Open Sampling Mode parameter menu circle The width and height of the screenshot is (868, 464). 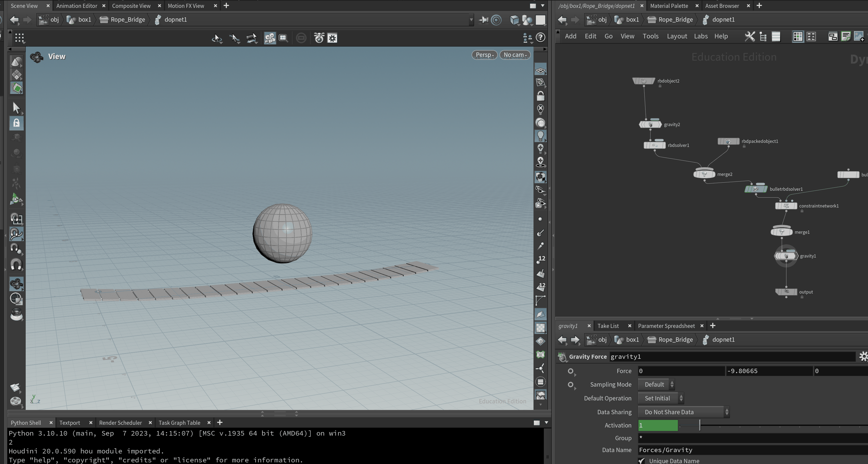point(571,385)
